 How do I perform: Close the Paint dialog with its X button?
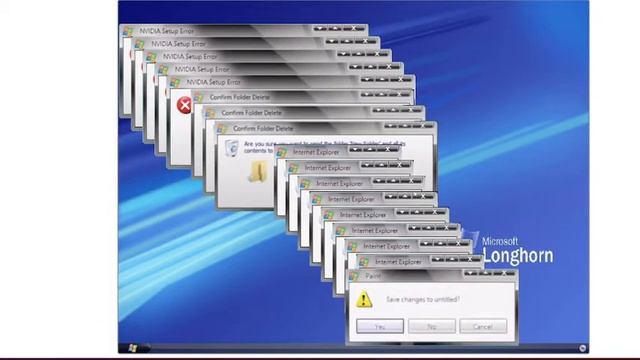click(505, 273)
